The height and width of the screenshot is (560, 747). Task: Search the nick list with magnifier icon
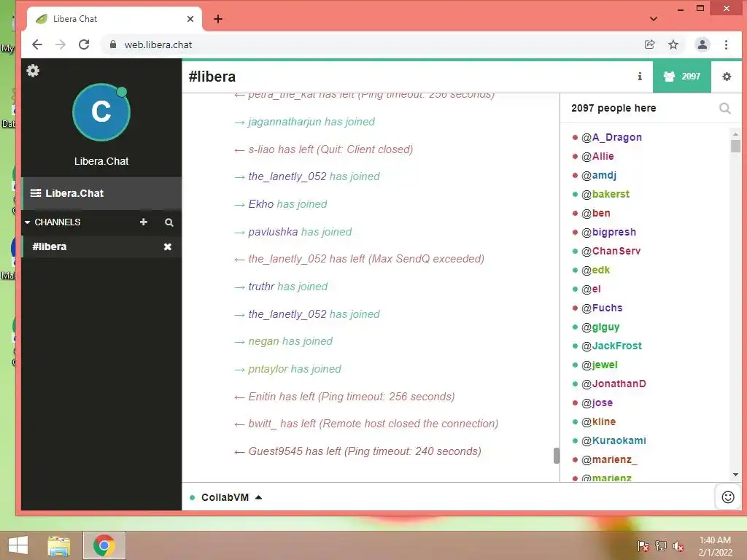[x=724, y=109]
